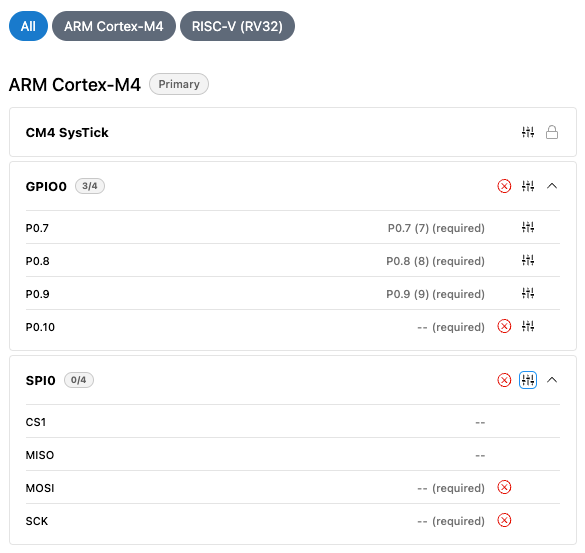Select the MISO signal row
This screenshot has width=585, height=553.
pyautogui.click(x=292, y=454)
